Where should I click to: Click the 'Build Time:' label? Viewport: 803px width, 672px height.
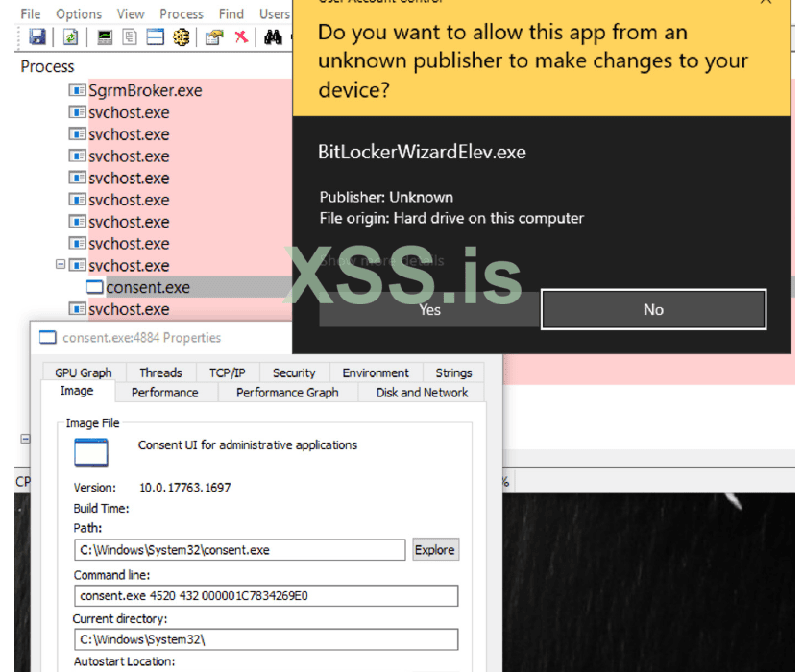point(101,508)
